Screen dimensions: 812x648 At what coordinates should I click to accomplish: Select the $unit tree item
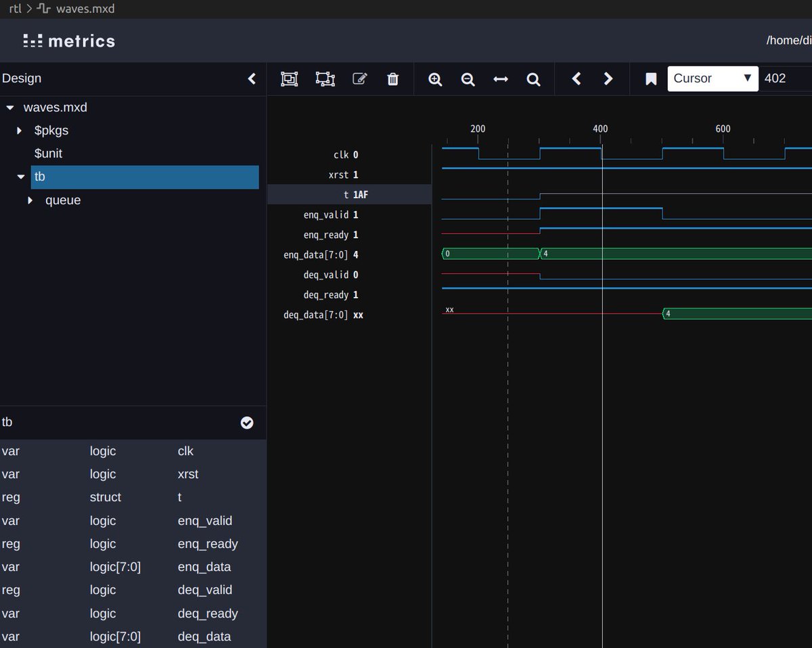point(48,154)
